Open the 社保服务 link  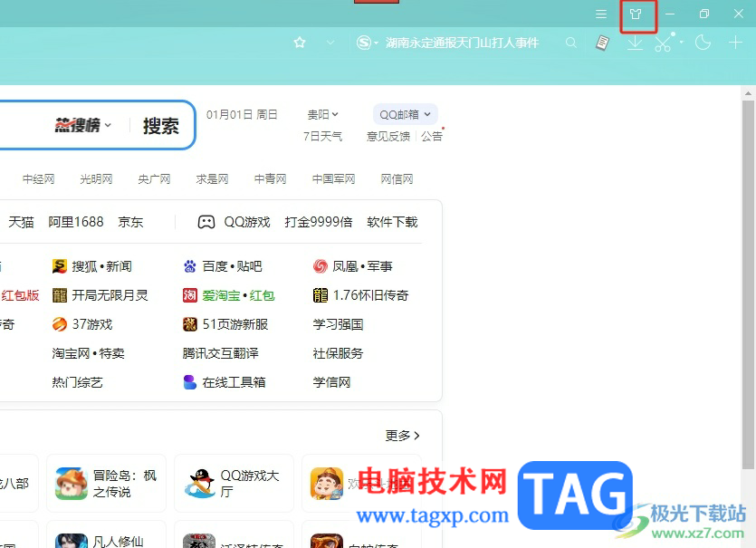(338, 353)
